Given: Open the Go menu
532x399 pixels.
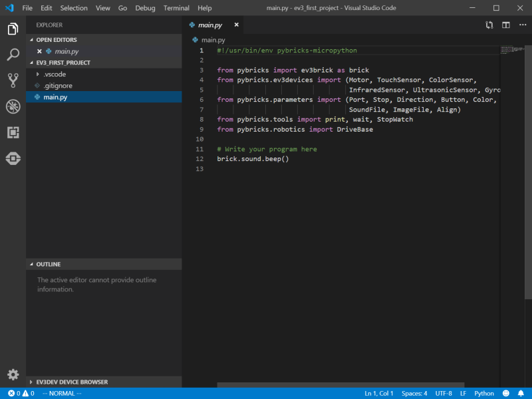Looking at the screenshot, I should [x=122, y=8].
